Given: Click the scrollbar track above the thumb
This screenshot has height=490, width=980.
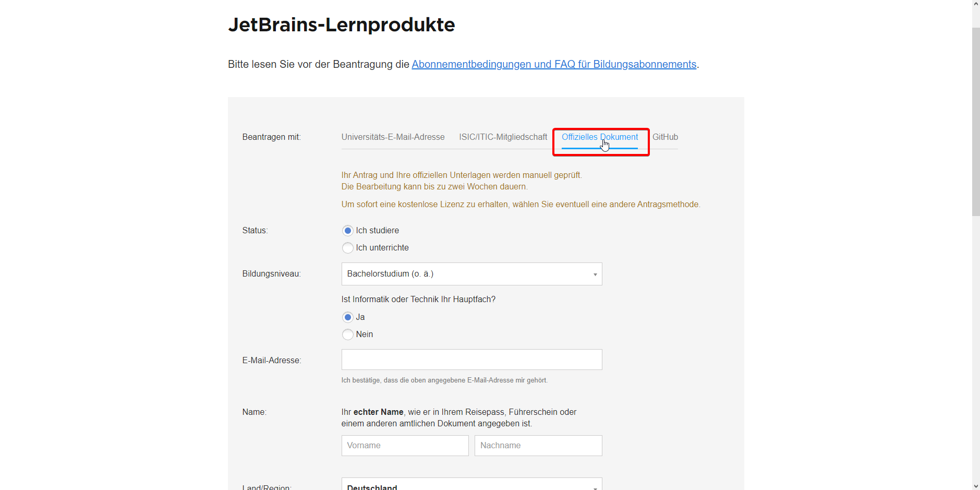Looking at the screenshot, I should click(976, 17).
